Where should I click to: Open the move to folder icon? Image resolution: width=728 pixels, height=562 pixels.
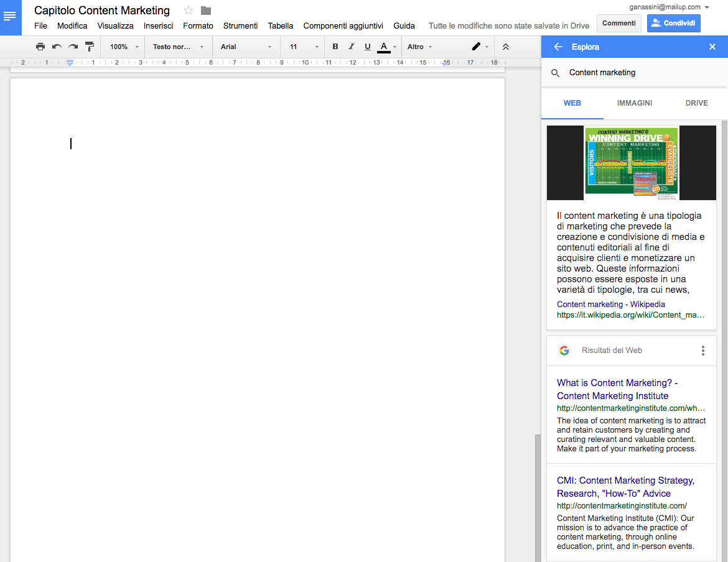coord(206,11)
